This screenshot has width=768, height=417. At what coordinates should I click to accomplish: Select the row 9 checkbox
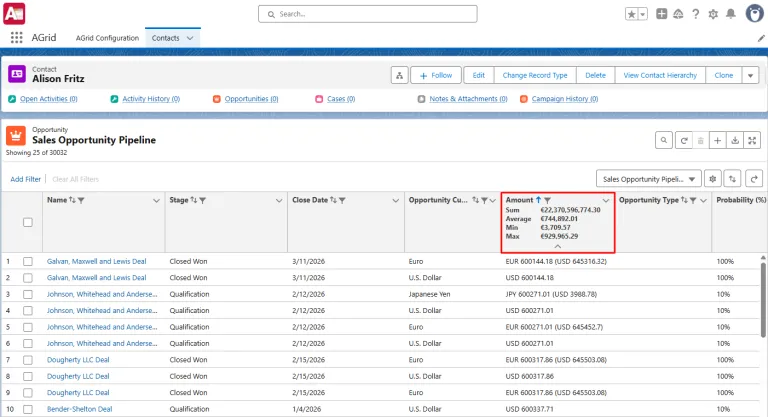point(28,393)
